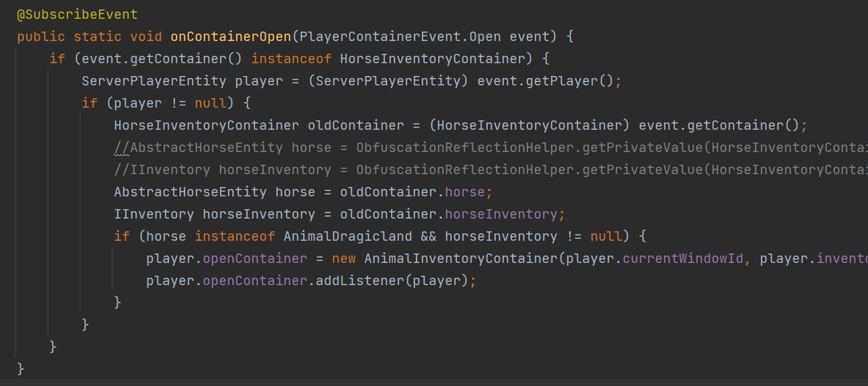The width and height of the screenshot is (868, 386).
Task: Click the public static void keywords
Action: coord(89,36)
